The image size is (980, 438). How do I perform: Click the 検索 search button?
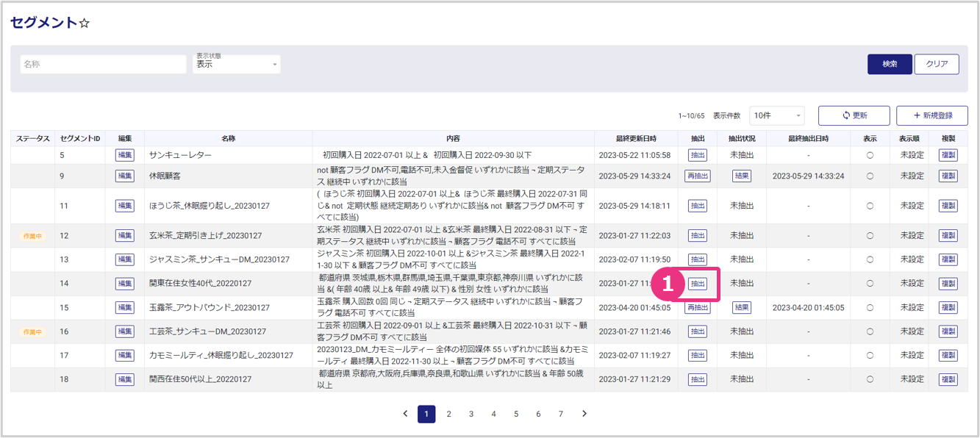[x=890, y=64]
